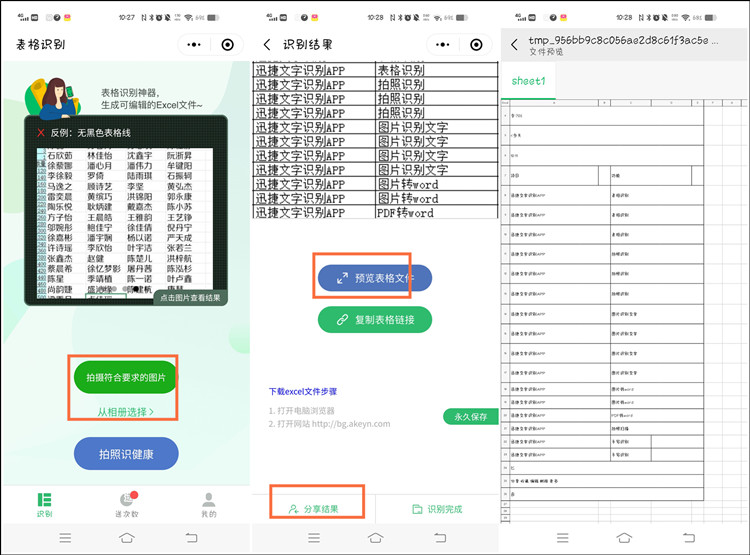Image resolution: width=750 pixels, height=555 pixels.
Task: Open more-options dots in 识别结果 screen
Action: [x=442, y=44]
